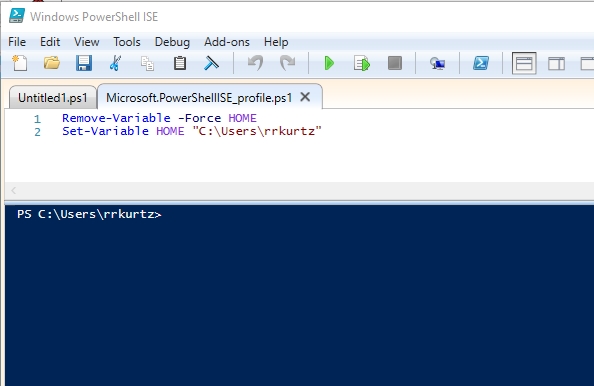Click in the console at PS prompt
Image resolution: width=594 pixels, height=386 pixels.
(x=89, y=214)
